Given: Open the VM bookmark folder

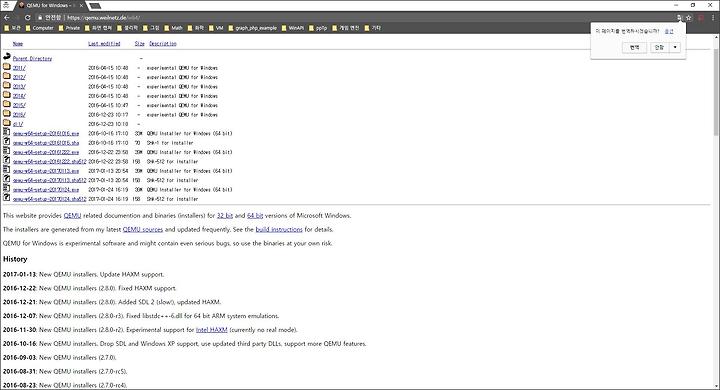Looking at the screenshot, I should coord(216,28).
